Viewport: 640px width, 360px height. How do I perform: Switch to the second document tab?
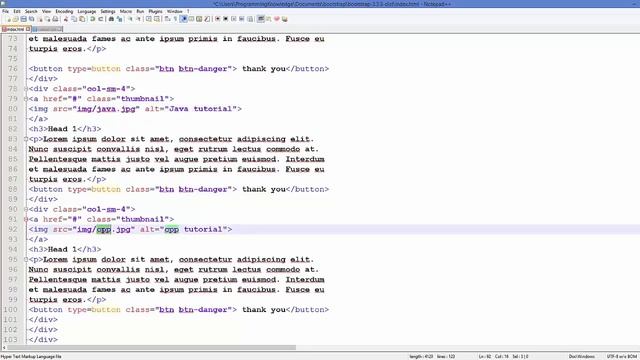[x=47, y=29]
